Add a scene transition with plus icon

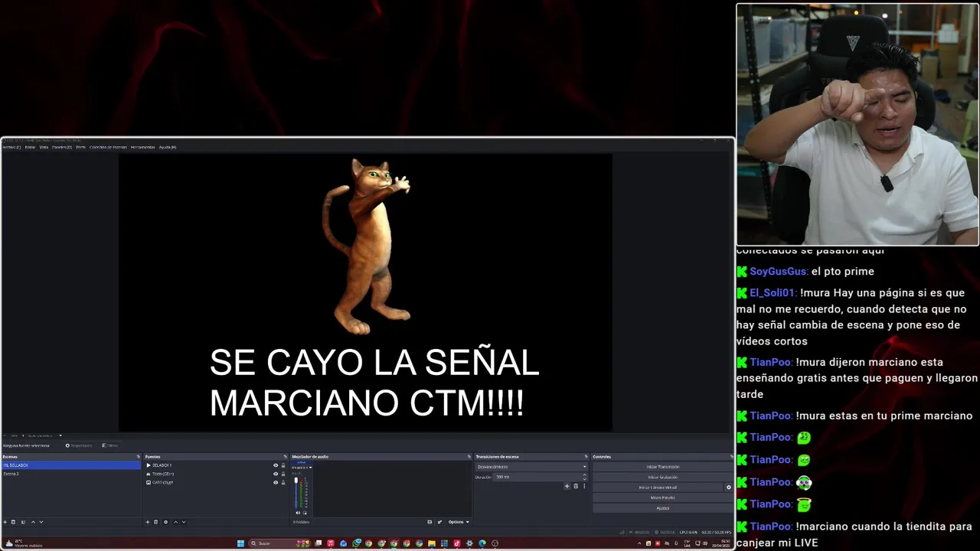[x=567, y=486]
